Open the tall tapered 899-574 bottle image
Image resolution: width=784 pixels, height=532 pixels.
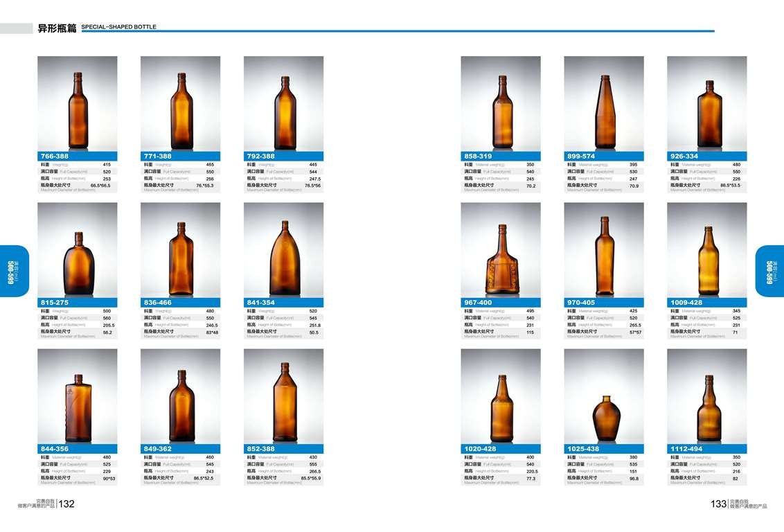coord(604,103)
